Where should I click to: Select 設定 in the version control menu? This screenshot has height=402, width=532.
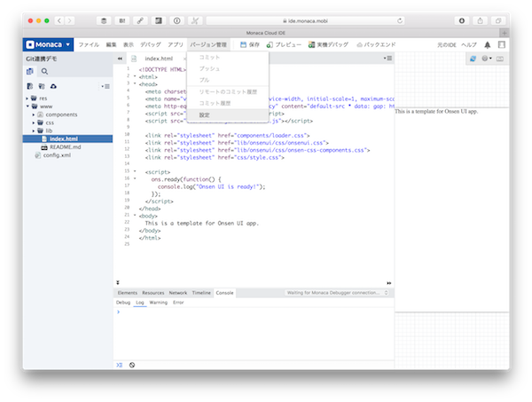pos(228,115)
